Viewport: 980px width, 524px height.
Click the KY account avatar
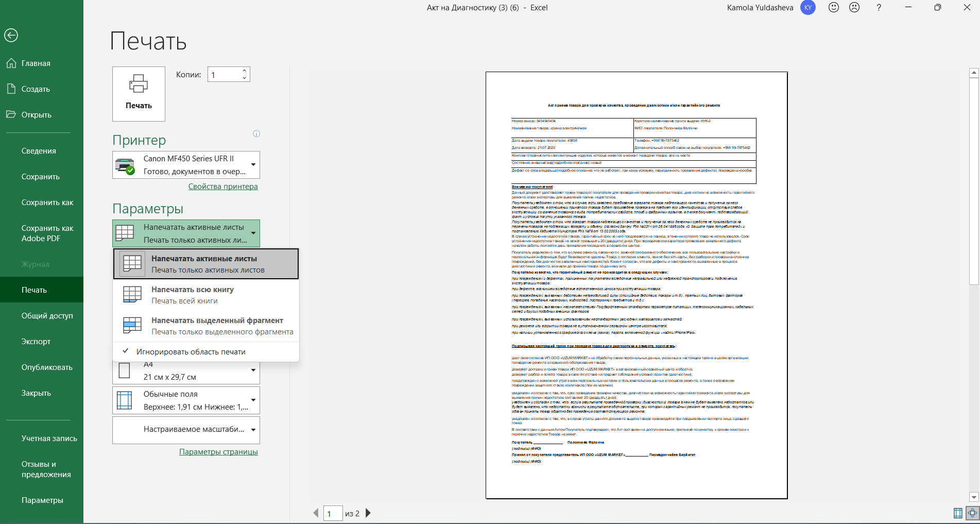pos(808,8)
